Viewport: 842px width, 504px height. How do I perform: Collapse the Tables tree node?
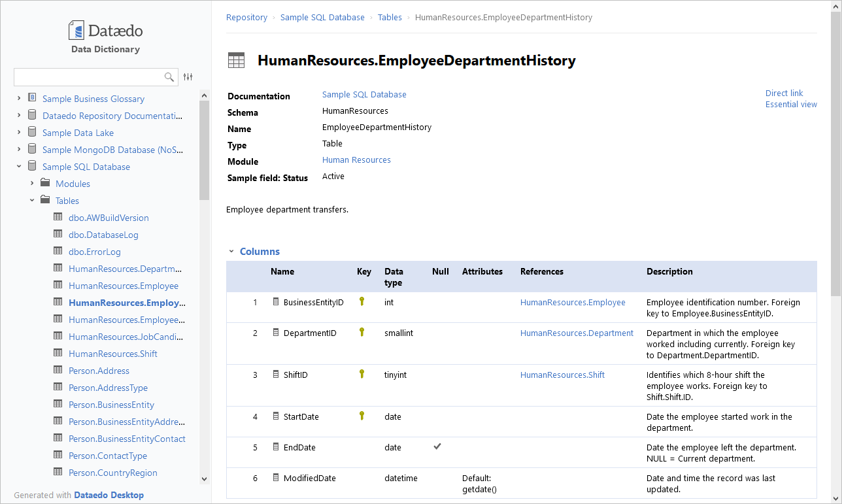32,201
